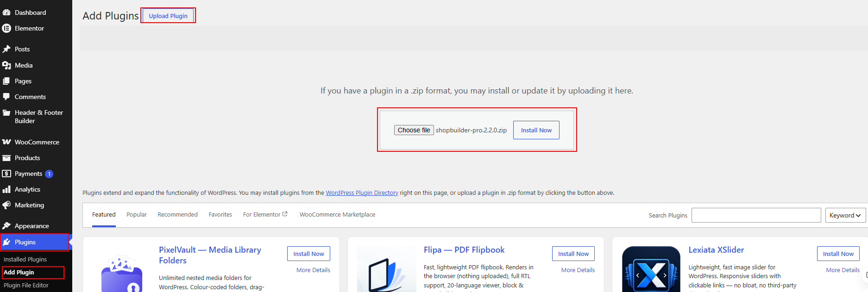Click the Plugins plug icon

(6, 242)
